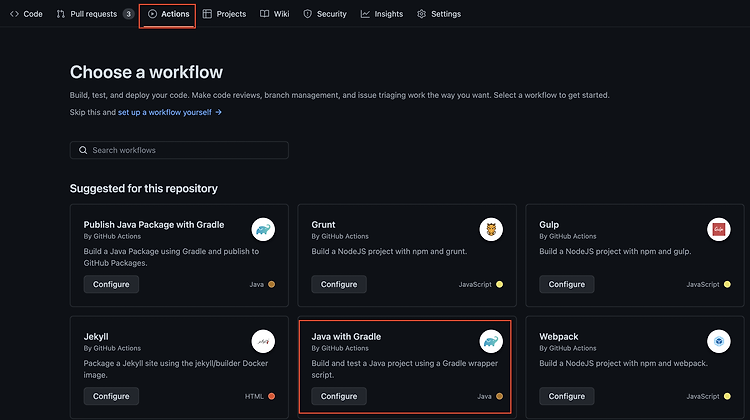This screenshot has height=420, width=750.
Task: Click Java color dot on Publish Java Package card
Action: [272, 284]
